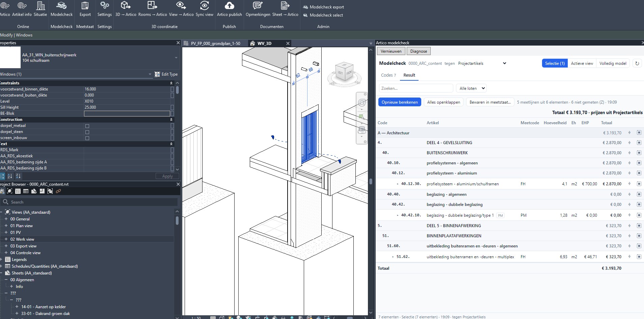Switch scope to Volledig model
Viewport: 644px width, 319px height.
click(613, 63)
